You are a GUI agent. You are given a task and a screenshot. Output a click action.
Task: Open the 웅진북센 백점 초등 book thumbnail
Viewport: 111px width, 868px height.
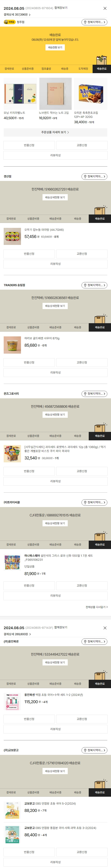pyautogui.click(x=13, y=701)
